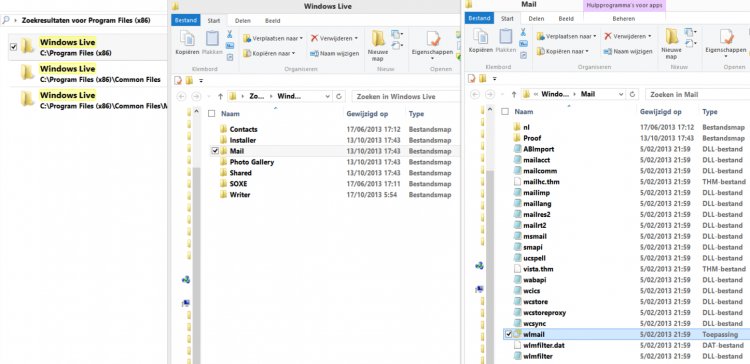Uncheck the wlmail application checkbox

point(508,334)
